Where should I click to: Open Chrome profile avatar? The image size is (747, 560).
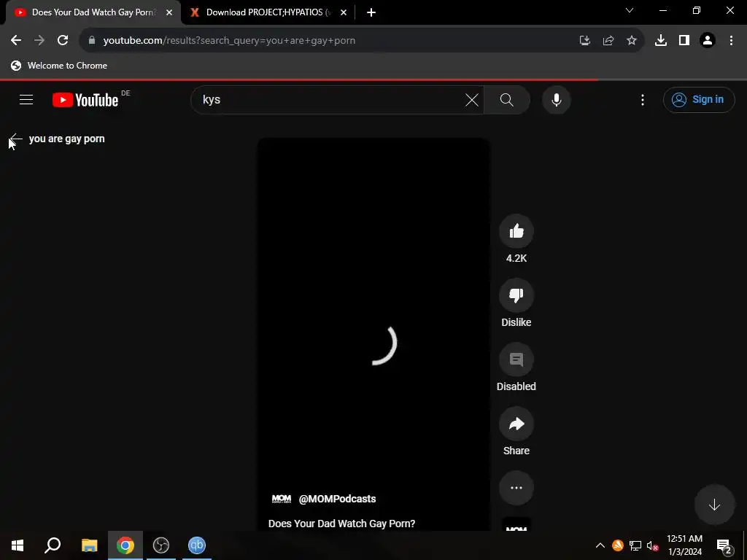[708, 41]
